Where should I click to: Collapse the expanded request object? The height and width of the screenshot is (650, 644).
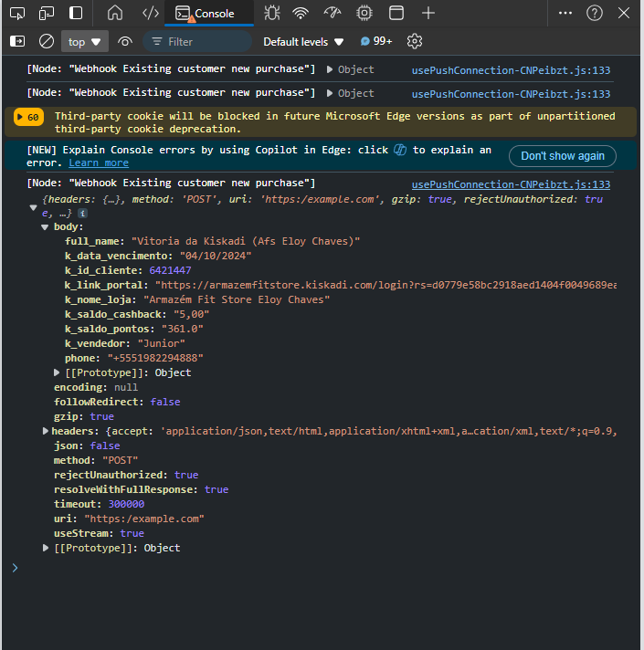(34, 207)
